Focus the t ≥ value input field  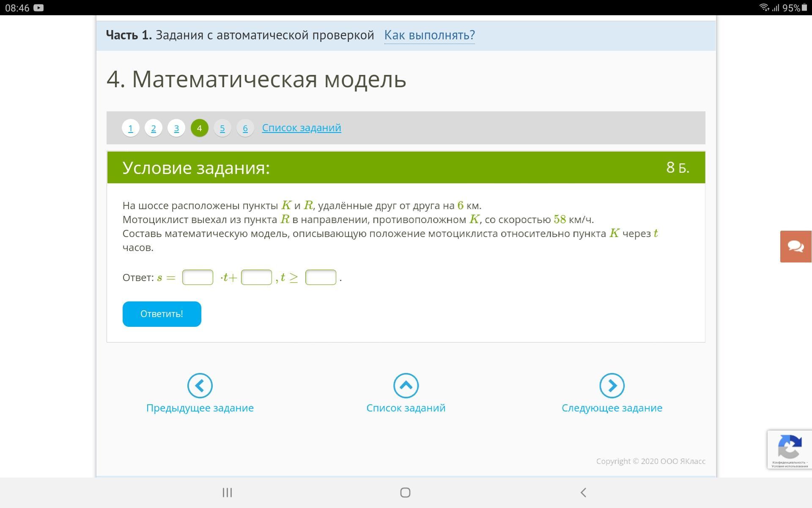point(321,277)
